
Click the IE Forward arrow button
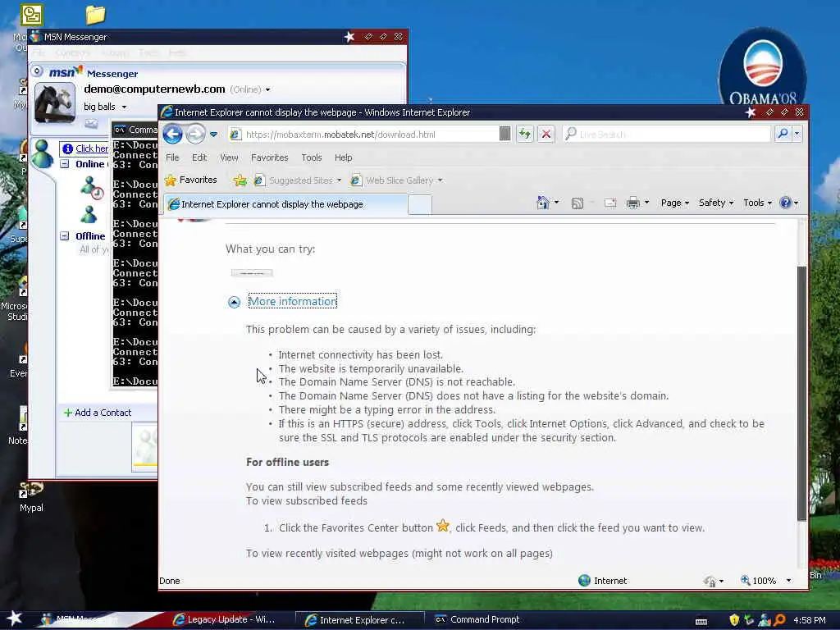click(195, 134)
